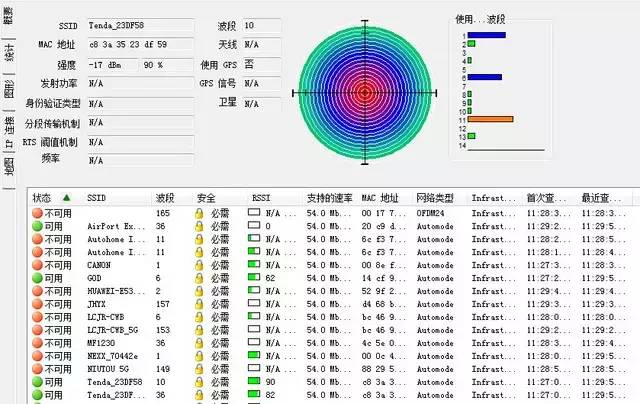
Task: Click the RSSI signal bar showing 90
Action: [256, 382]
